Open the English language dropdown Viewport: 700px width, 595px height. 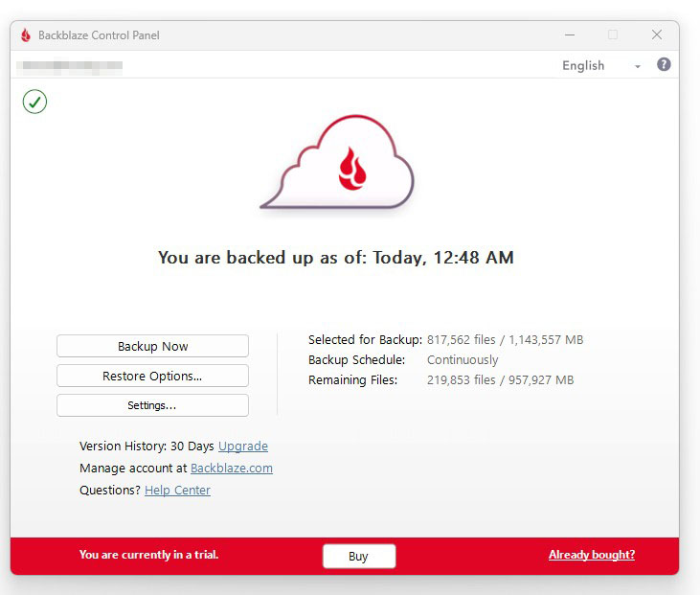(x=583, y=66)
